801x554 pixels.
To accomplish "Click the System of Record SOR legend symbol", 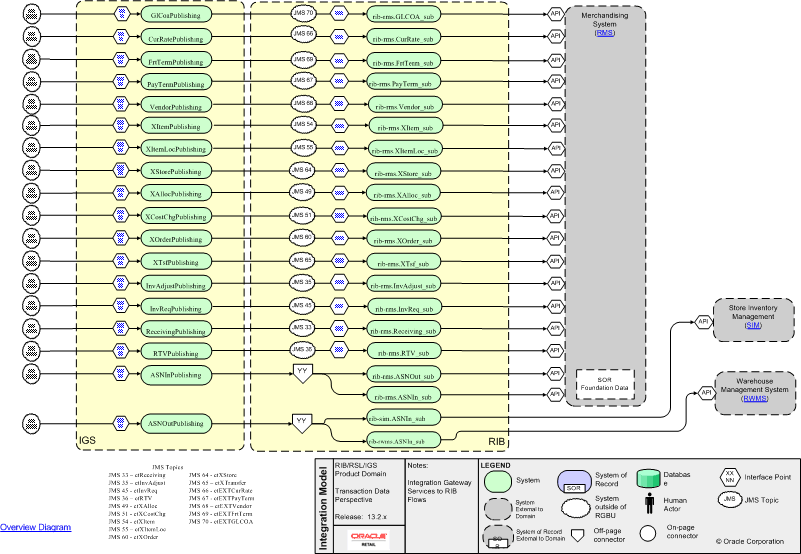I will coord(574,482).
